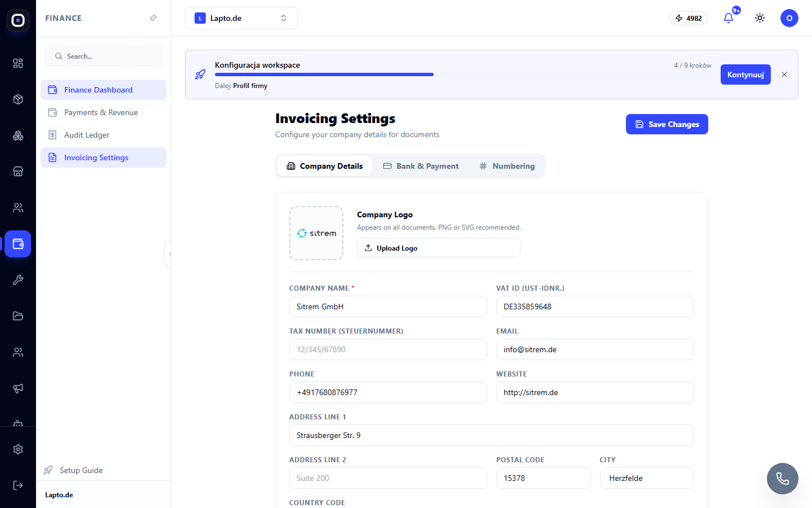
Task: Switch to Numbering tab
Action: click(x=507, y=166)
